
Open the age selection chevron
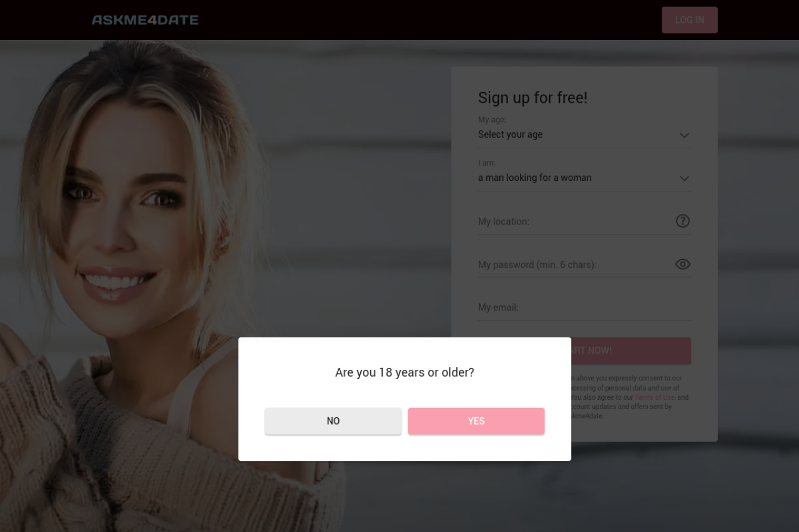pos(684,135)
